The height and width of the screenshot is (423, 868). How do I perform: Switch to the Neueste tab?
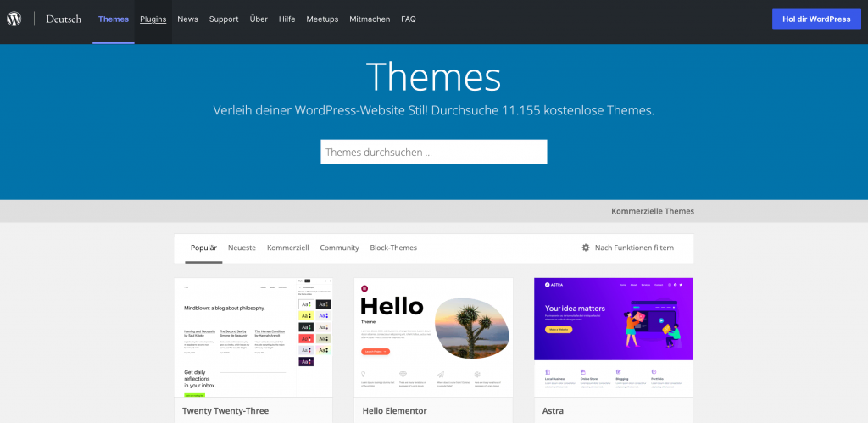tap(242, 248)
